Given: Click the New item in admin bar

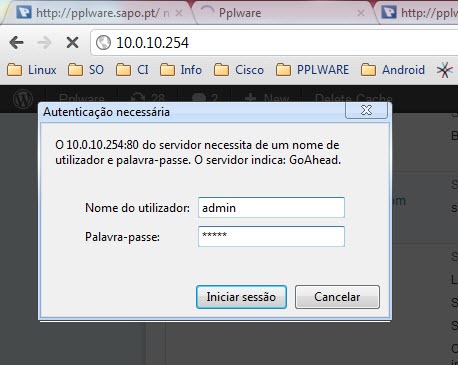Looking at the screenshot, I should tap(267, 99).
